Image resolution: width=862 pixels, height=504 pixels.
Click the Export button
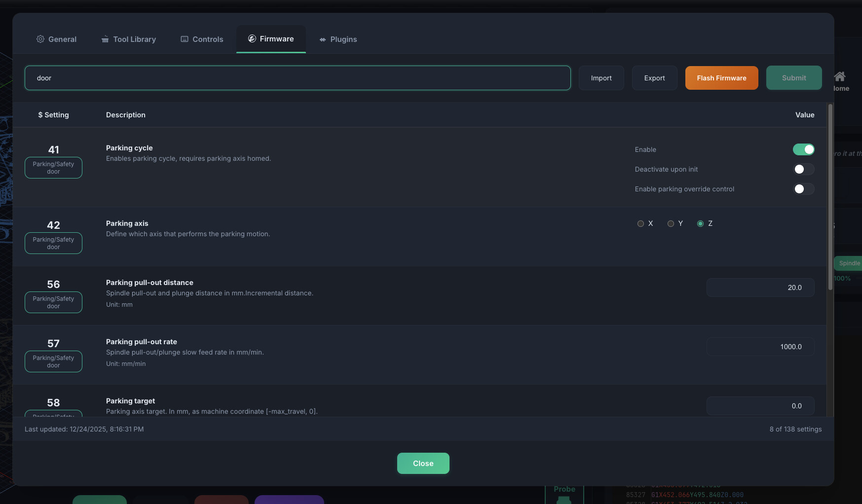[654, 78]
